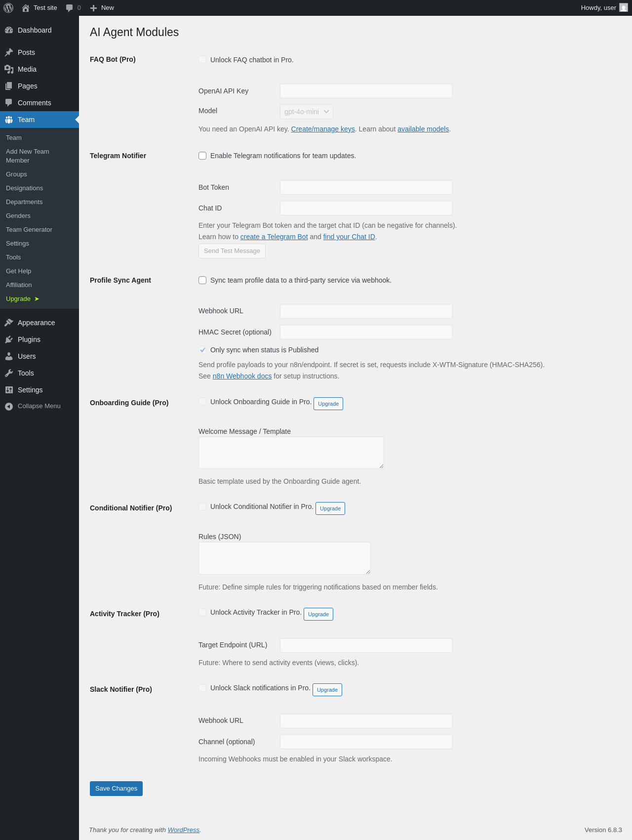Screen dimensions: 632x840
Task: Enable Telegram notifications checkbox
Action: click(x=202, y=156)
